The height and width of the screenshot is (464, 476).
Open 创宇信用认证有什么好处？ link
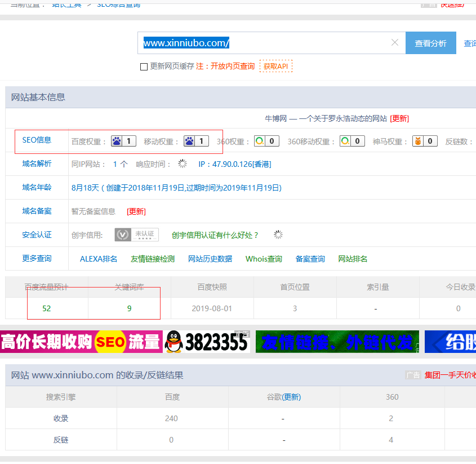(x=215, y=235)
